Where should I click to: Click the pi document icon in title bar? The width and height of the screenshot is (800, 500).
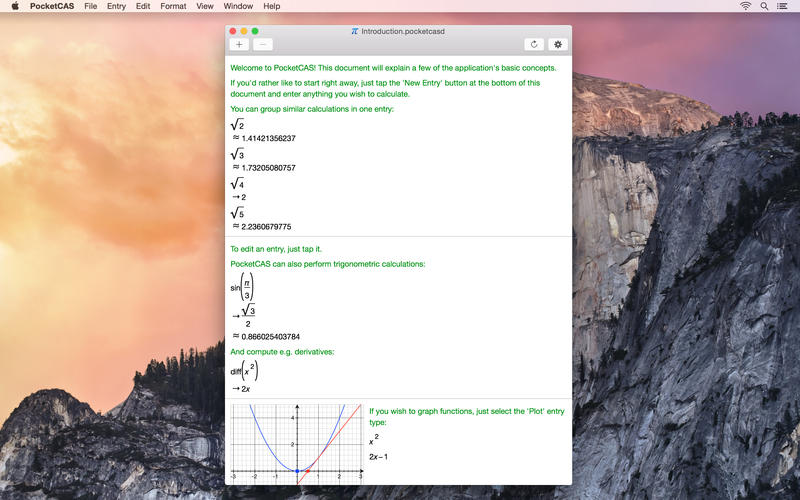355,31
